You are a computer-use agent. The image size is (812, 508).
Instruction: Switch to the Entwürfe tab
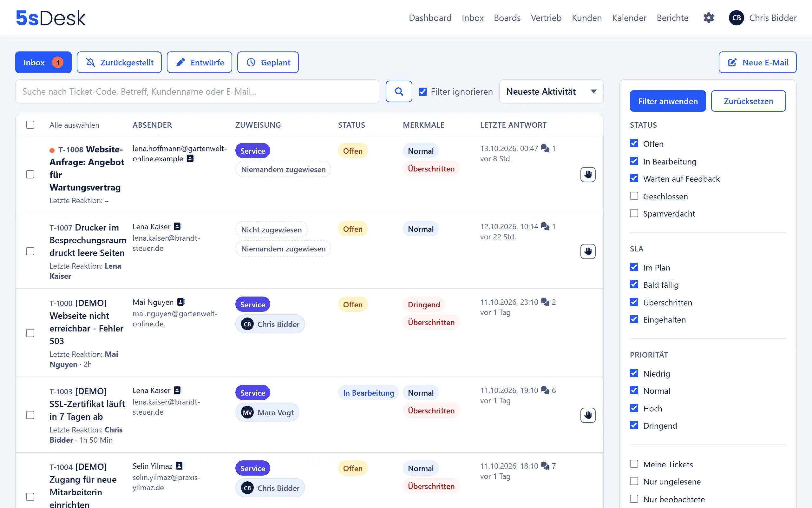pos(199,62)
